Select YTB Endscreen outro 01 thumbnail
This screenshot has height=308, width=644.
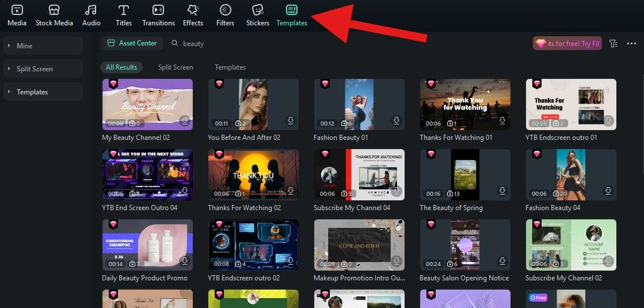click(571, 104)
